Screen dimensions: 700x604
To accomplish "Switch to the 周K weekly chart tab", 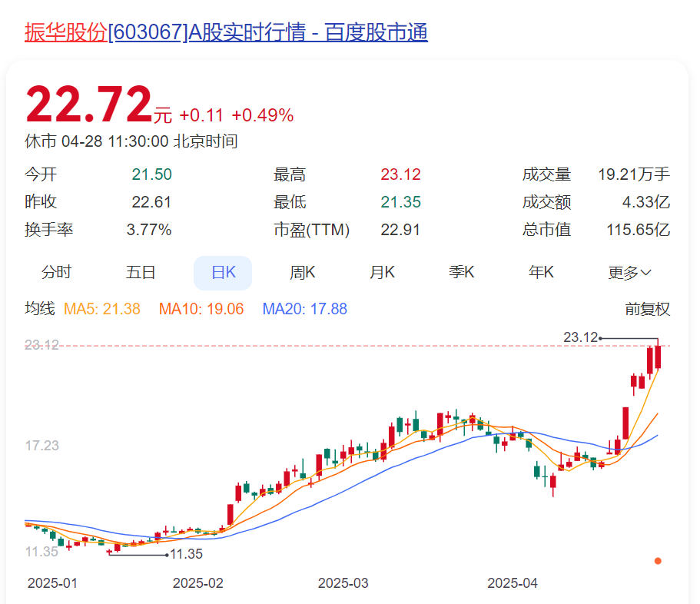I will click(x=302, y=272).
